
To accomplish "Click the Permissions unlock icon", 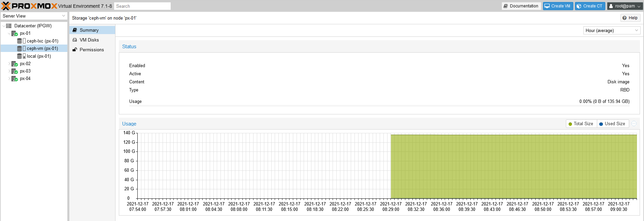I will pos(75,50).
